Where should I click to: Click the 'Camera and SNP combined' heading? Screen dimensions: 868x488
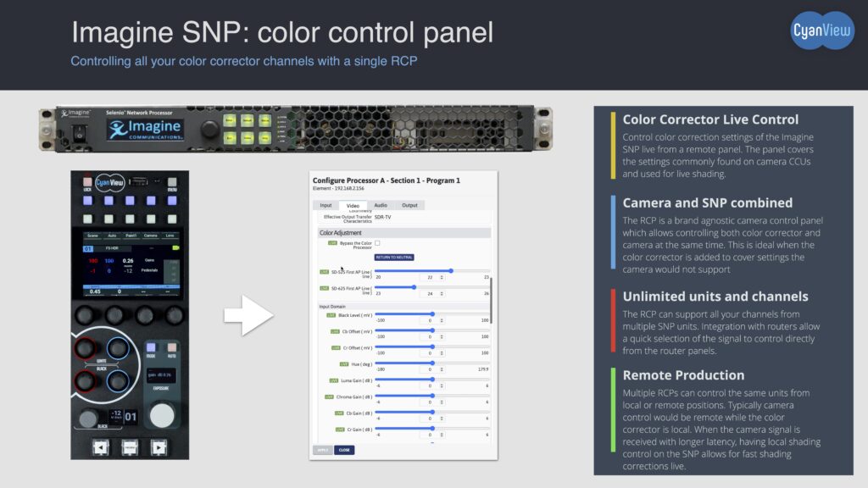pyautogui.click(x=708, y=203)
